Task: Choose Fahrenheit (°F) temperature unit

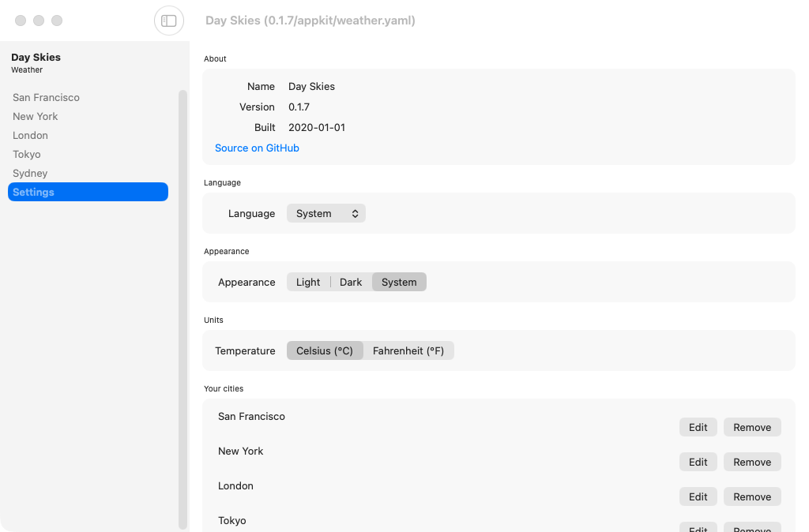Action: click(x=408, y=350)
